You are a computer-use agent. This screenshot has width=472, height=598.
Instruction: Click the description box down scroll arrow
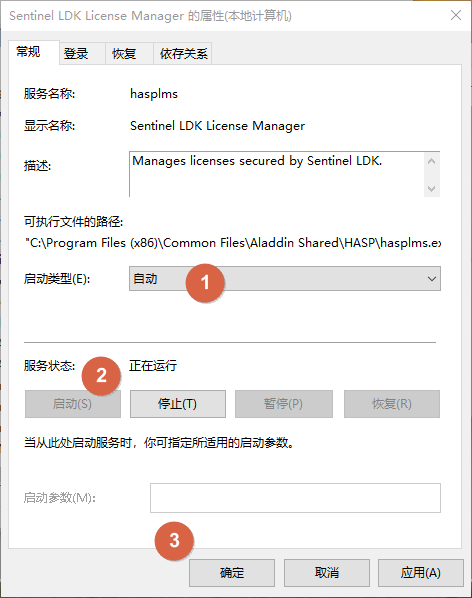(432, 188)
